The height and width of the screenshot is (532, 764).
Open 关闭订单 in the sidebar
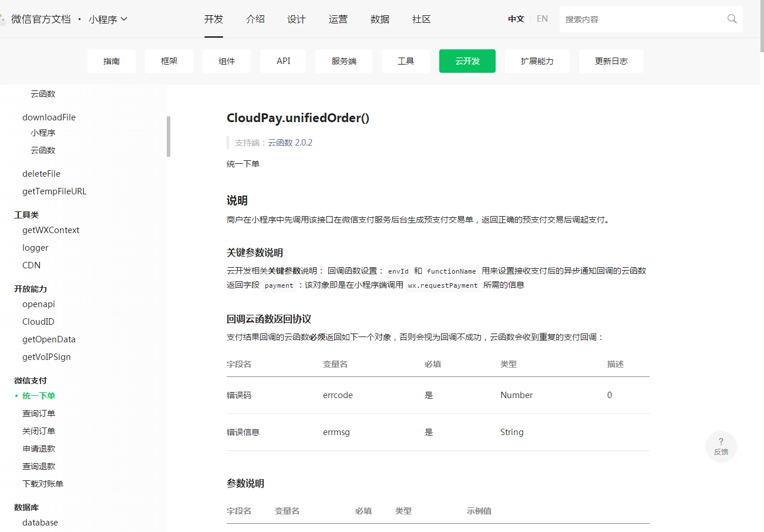[x=39, y=431]
